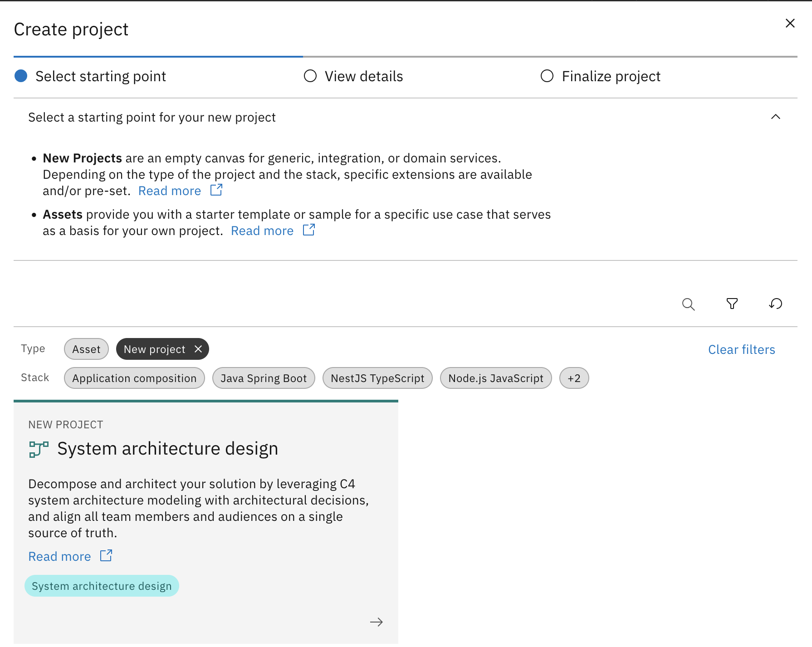Viewport: 812px width, 647px height.
Task: Close the Create project dialog
Action: [790, 23]
